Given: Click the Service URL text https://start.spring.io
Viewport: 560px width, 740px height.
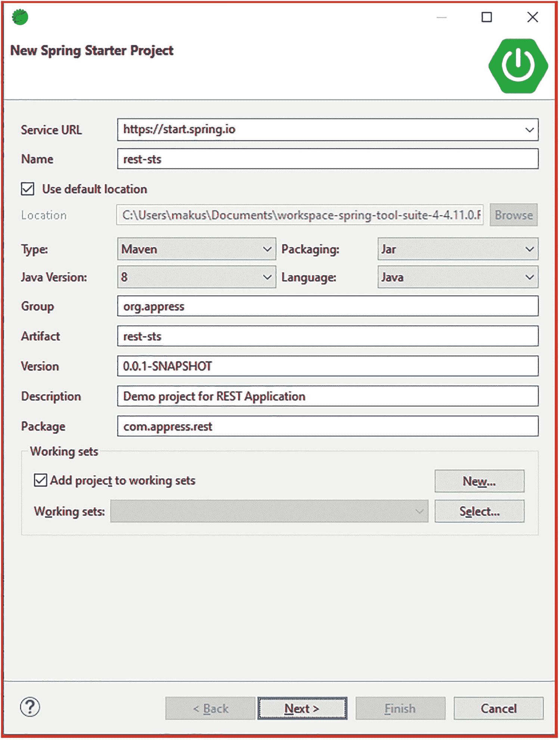Looking at the screenshot, I should coord(179,129).
